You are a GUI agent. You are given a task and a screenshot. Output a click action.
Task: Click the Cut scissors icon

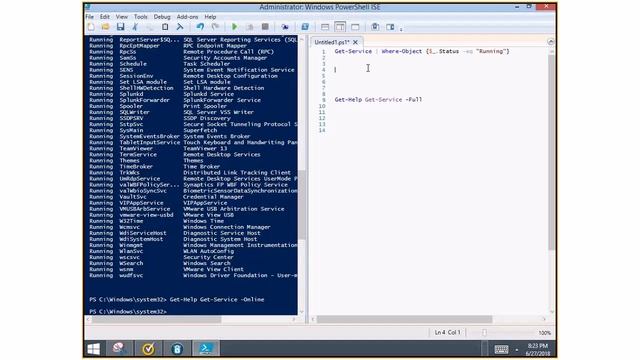point(135,27)
